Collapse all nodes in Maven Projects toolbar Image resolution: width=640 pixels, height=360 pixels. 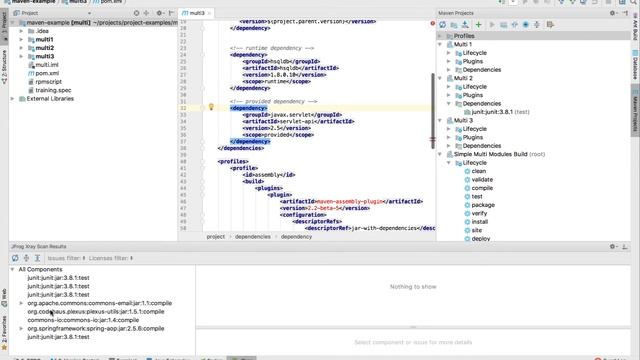[537, 25]
